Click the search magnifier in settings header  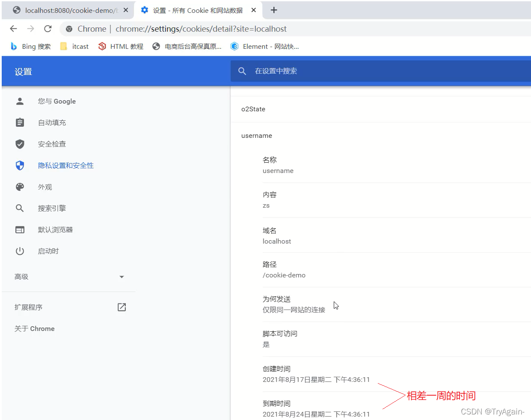click(x=242, y=71)
